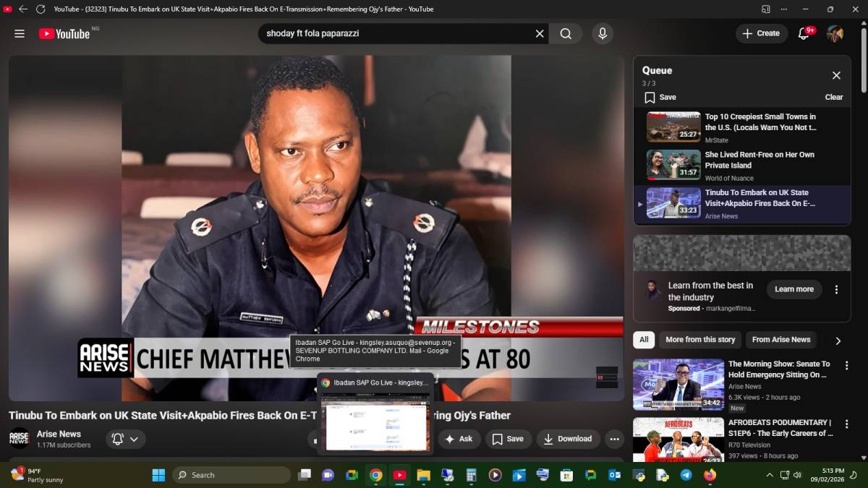The height and width of the screenshot is (488, 868).
Task: Switch to YouTube app in taskbar
Action: 399,475
